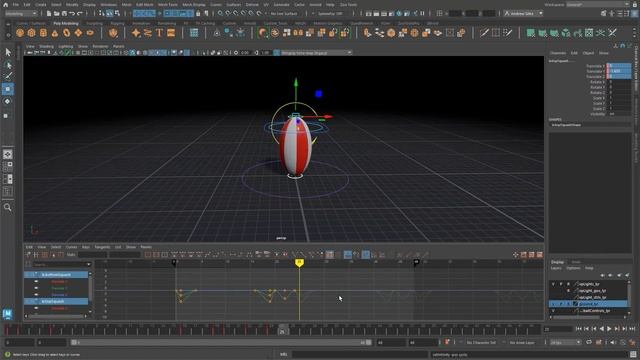Create a polygon cone from shelf
Image resolution: width=640 pixels, height=360 pixels.
click(55, 33)
